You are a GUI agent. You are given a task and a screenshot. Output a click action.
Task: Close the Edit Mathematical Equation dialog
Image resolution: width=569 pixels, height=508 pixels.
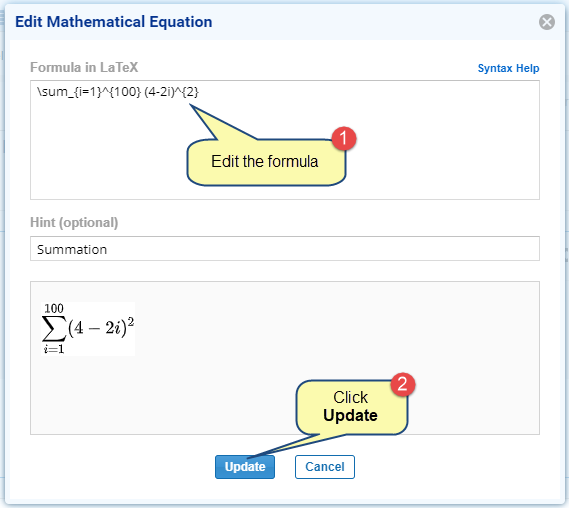pyautogui.click(x=547, y=22)
